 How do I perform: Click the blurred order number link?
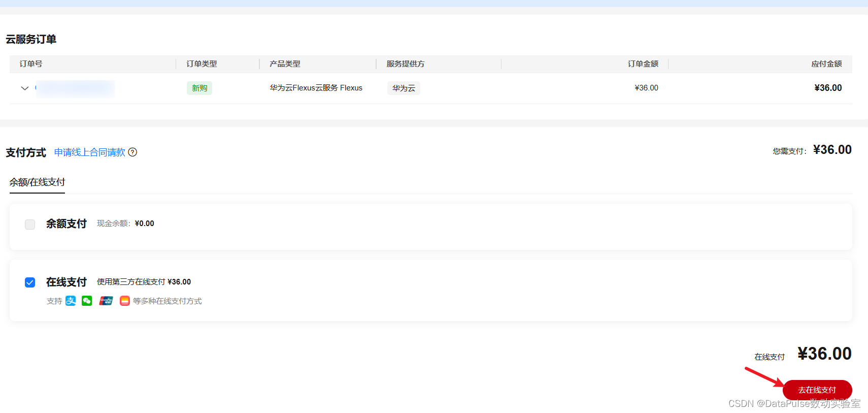(x=75, y=88)
